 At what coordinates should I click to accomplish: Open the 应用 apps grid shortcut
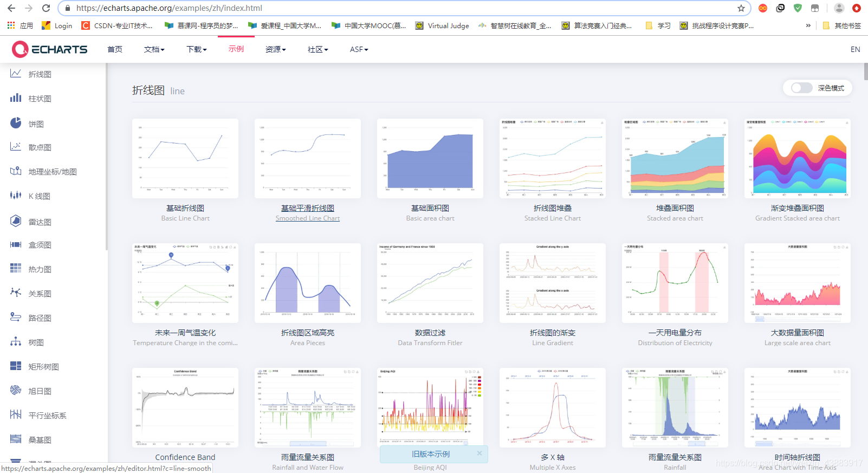click(x=20, y=25)
